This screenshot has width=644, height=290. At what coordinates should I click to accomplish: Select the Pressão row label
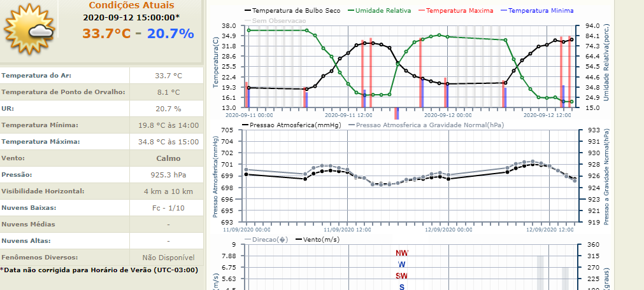pyautogui.click(x=17, y=175)
